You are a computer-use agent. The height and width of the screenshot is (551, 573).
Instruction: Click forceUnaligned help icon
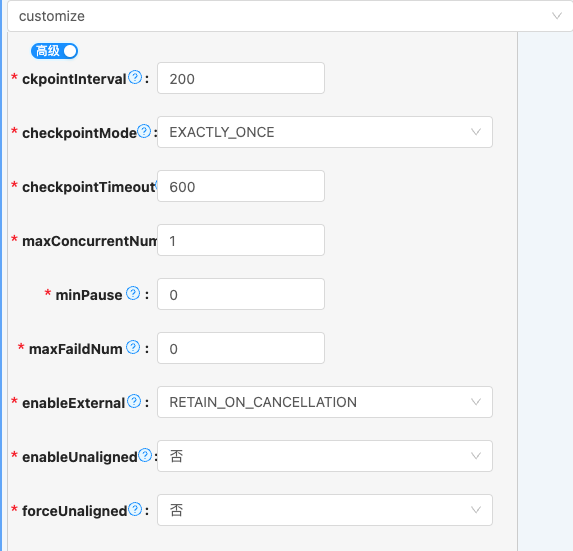point(136,509)
